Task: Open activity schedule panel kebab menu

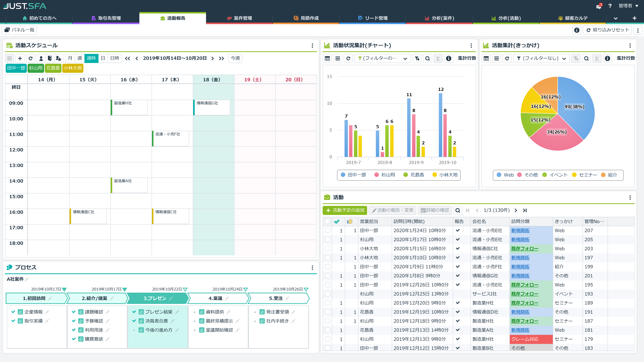Action: pyautogui.click(x=312, y=46)
